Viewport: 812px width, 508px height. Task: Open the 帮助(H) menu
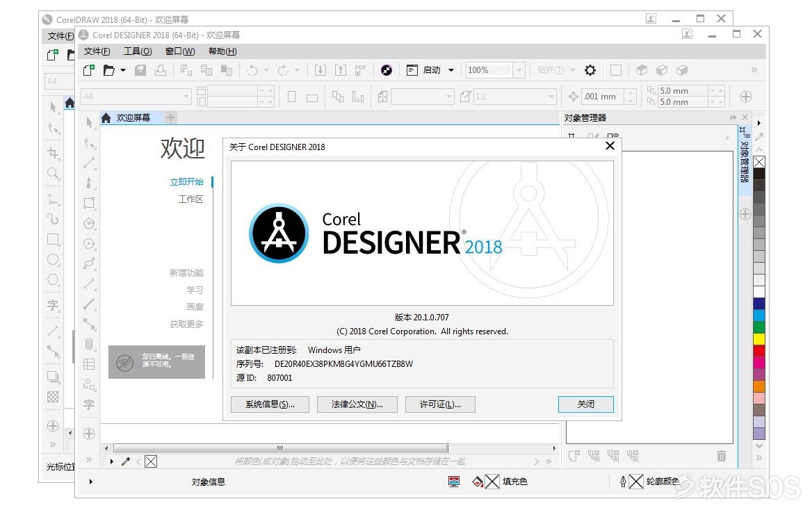222,51
